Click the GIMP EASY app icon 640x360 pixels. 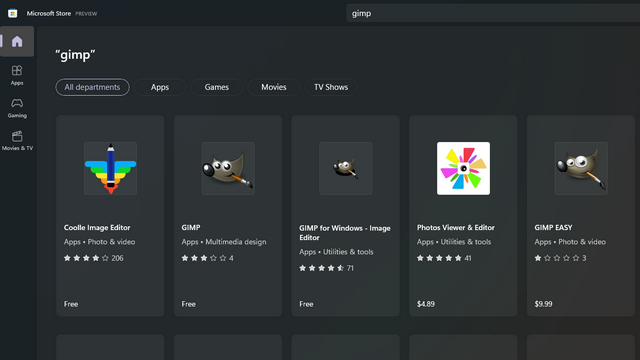[581, 168]
